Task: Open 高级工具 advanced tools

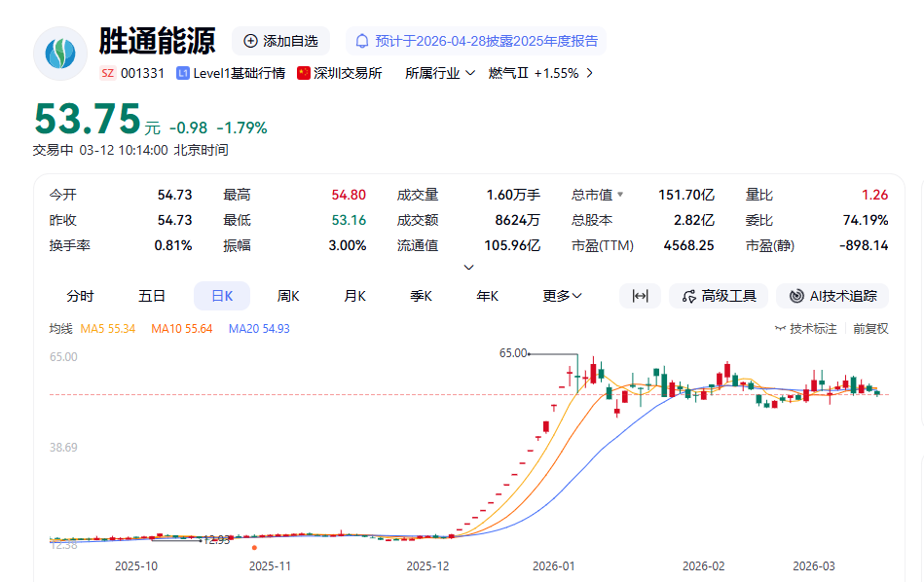Action: pyautogui.click(x=719, y=296)
